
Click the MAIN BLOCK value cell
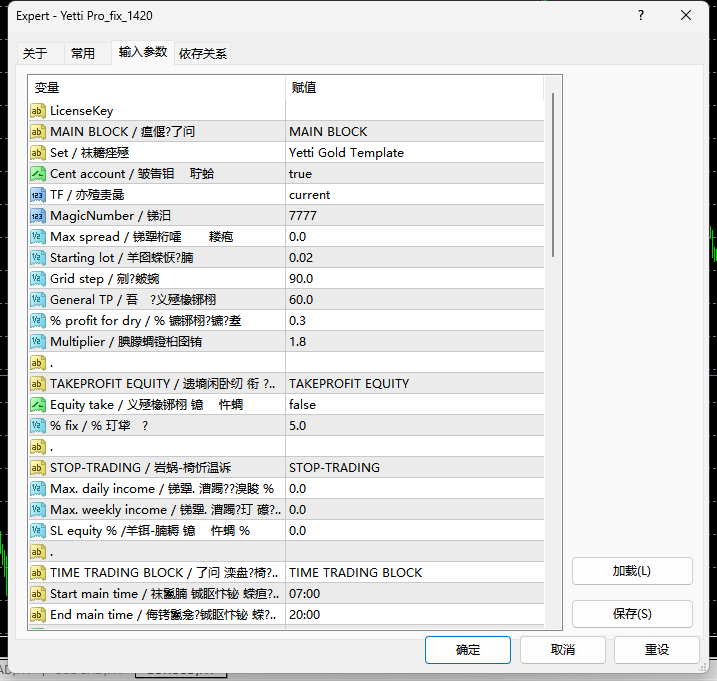coord(415,132)
